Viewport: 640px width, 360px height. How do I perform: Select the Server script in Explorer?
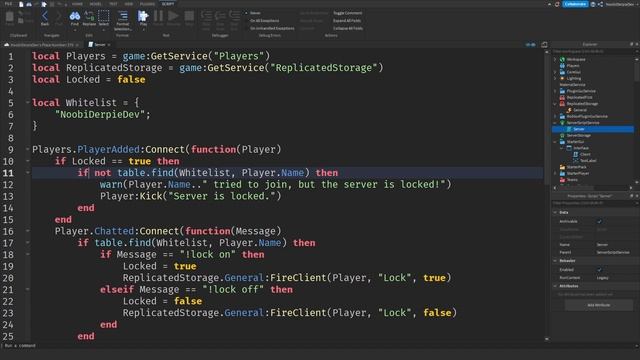point(593,129)
